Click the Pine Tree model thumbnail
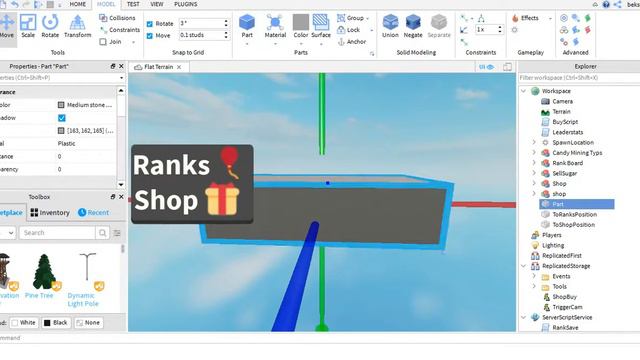The height and width of the screenshot is (360, 640). point(44,272)
